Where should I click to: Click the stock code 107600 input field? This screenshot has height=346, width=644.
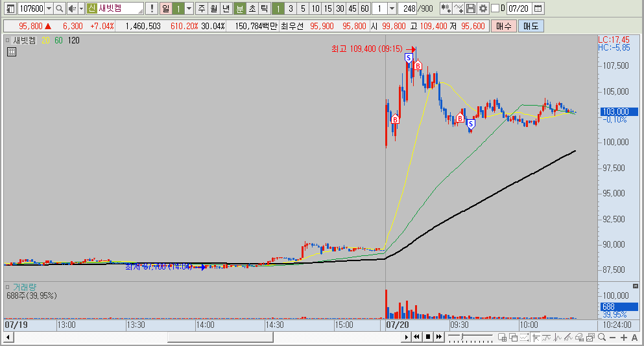pyautogui.click(x=31, y=8)
